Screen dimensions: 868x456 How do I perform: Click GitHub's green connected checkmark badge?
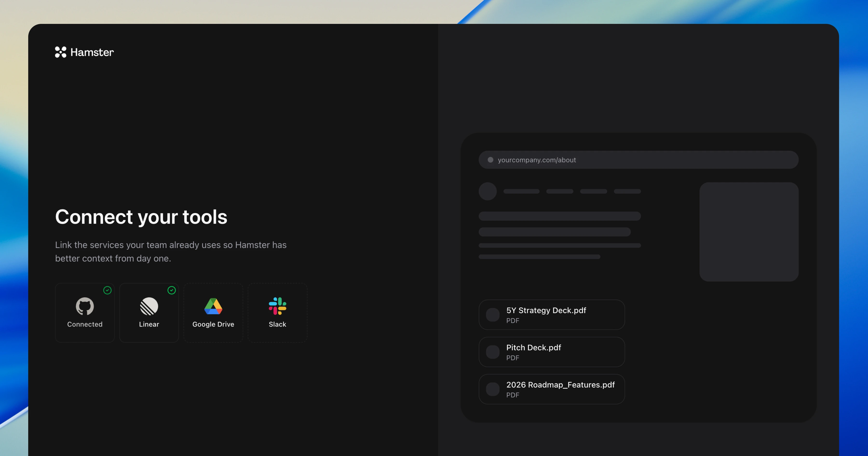point(108,290)
